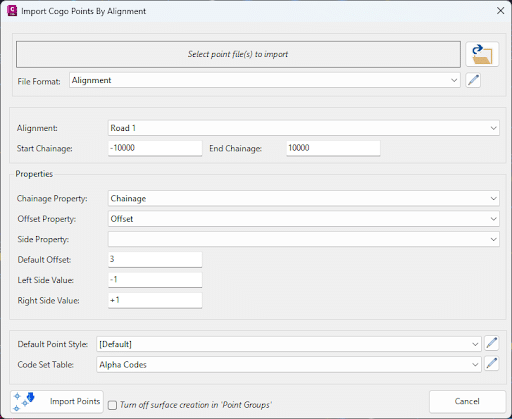Screen dimensions: 512x419
Task: Expand the Alignment dropdown showing Road 1
Action: (303, 128)
